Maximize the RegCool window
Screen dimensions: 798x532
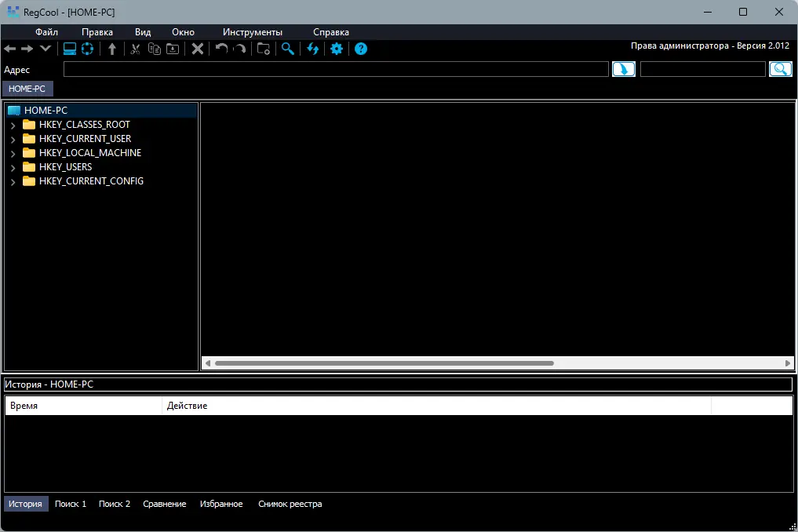point(743,12)
